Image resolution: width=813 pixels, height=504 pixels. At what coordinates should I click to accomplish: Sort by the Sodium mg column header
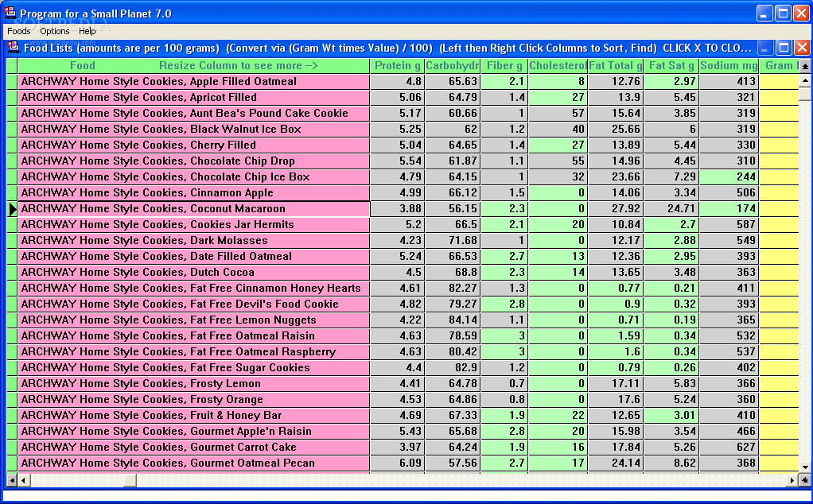click(x=729, y=66)
